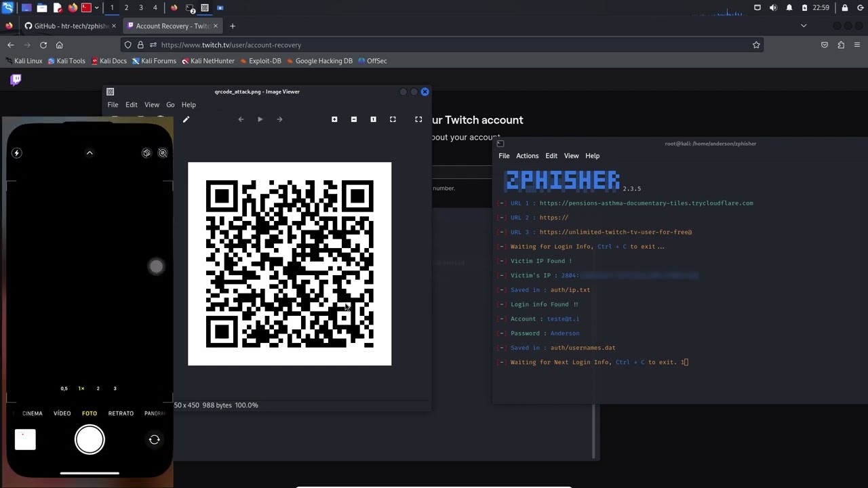The height and width of the screenshot is (488, 868).
Task: Choose 3 zoom level on phone camera
Action: tap(115, 388)
